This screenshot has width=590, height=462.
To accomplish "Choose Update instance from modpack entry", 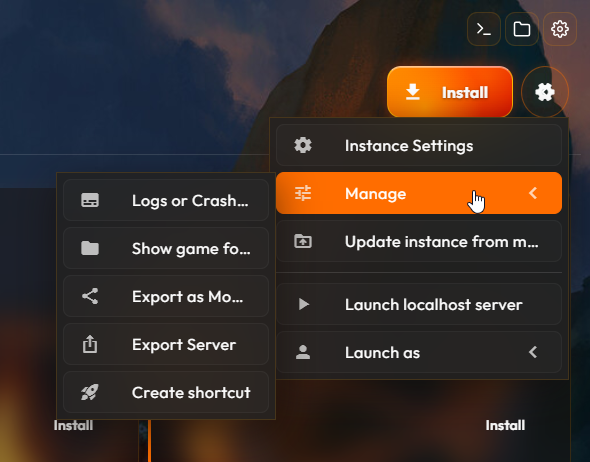I will coord(419,241).
